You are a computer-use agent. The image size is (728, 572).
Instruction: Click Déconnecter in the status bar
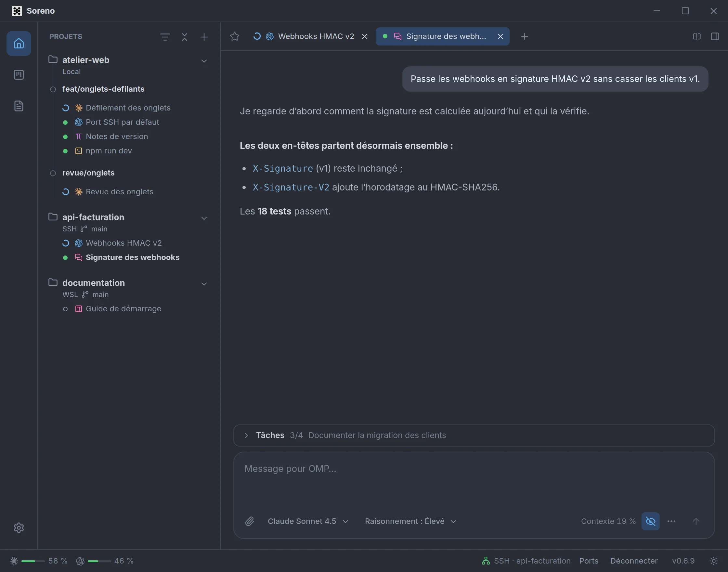tap(633, 561)
